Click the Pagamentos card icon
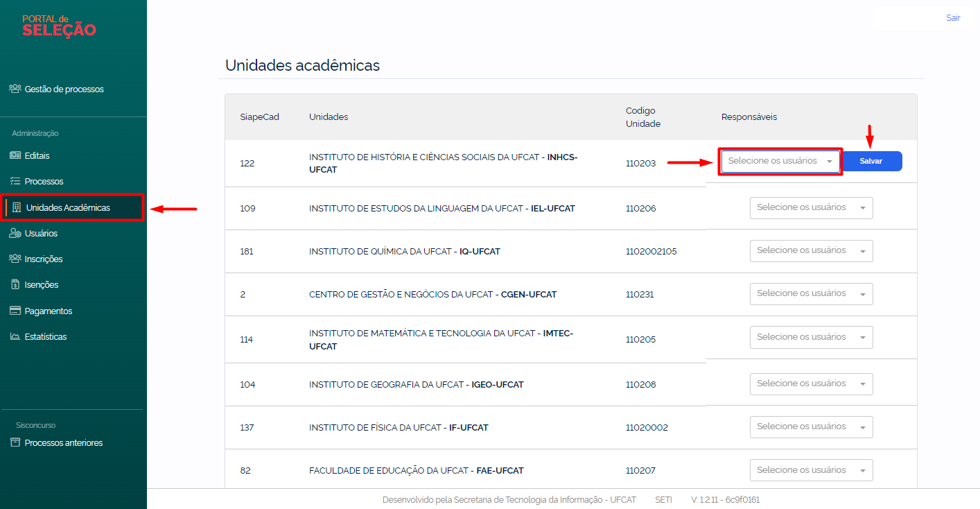The width and height of the screenshot is (980, 509). 15,311
